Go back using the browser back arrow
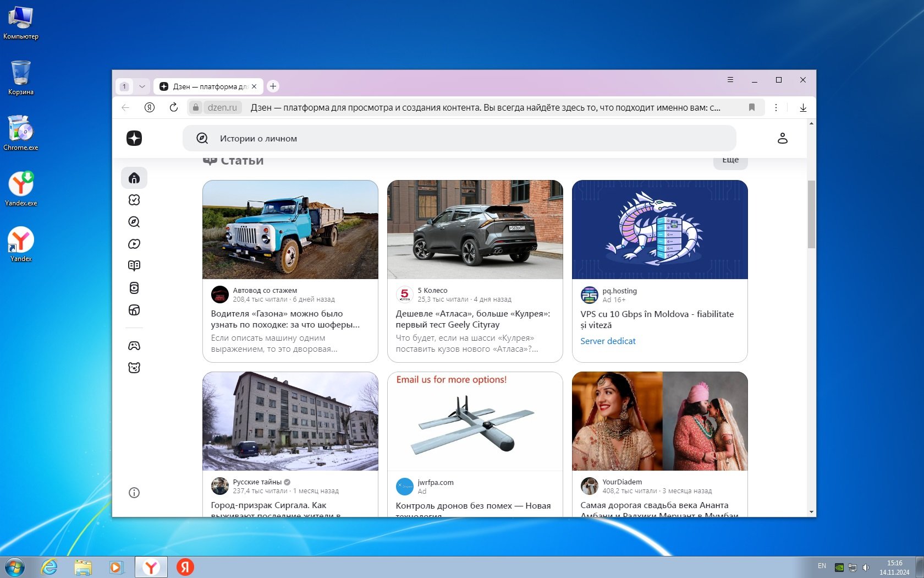Image resolution: width=924 pixels, height=578 pixels. click(126, 108)
